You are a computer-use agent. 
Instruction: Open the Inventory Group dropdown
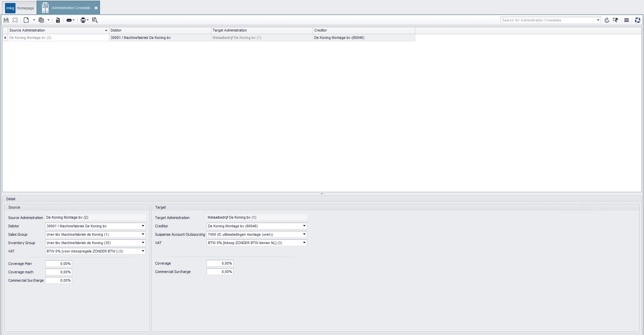143,243
